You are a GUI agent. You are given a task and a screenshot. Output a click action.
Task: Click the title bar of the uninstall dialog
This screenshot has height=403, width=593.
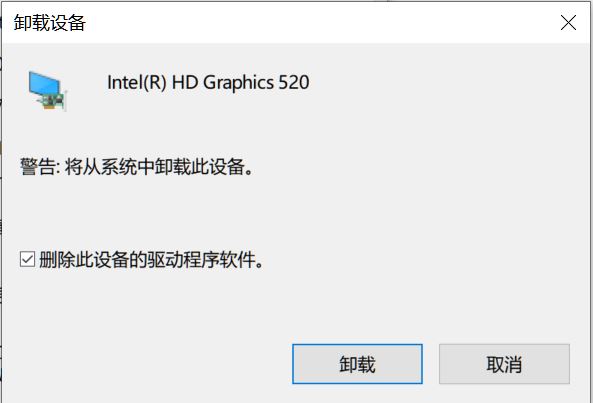click(296, 23)
